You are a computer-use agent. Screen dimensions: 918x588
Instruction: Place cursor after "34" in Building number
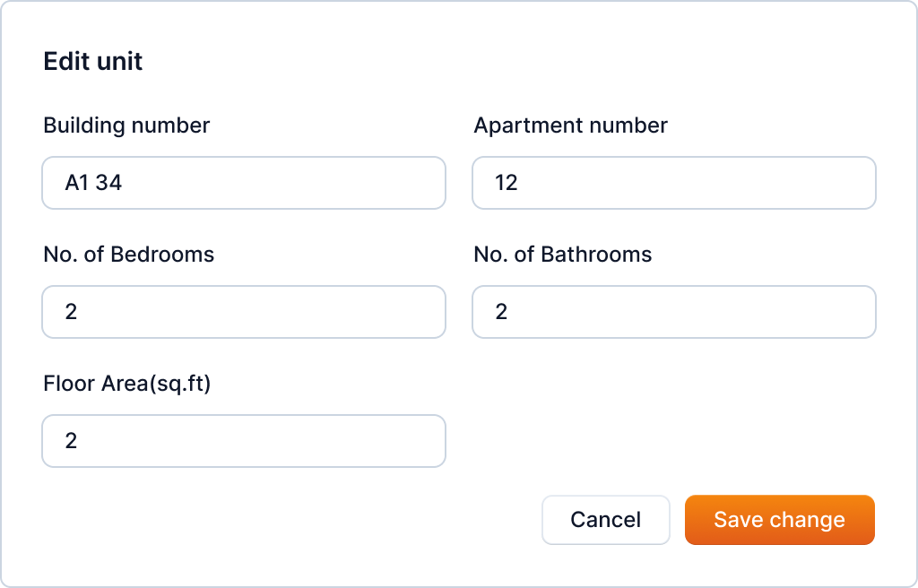[x=124, y=183]
